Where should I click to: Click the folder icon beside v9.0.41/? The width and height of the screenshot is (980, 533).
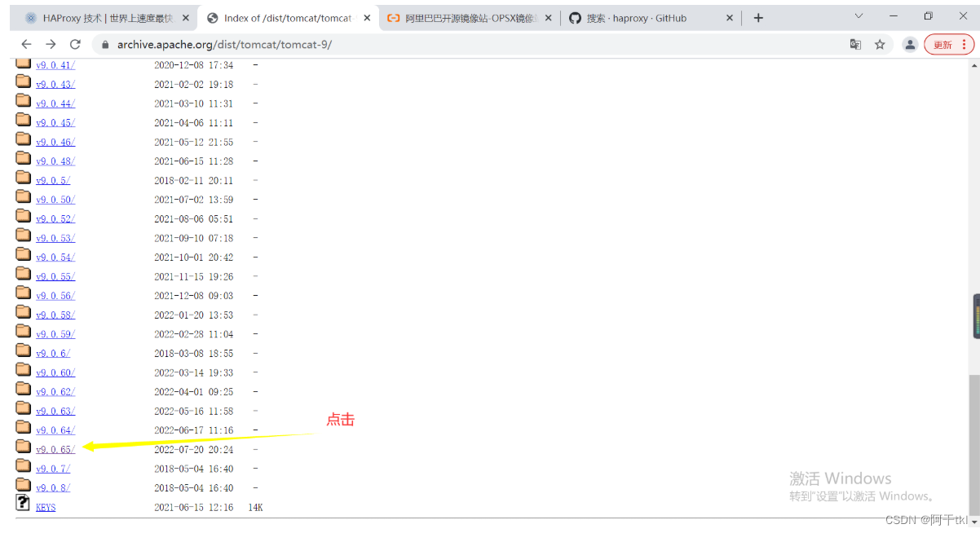(x=23, y=62)
